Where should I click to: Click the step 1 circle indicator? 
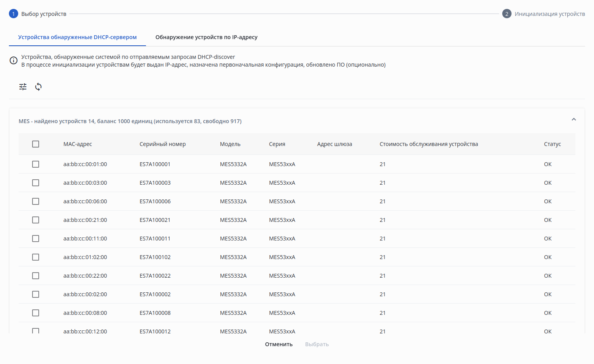14,14
